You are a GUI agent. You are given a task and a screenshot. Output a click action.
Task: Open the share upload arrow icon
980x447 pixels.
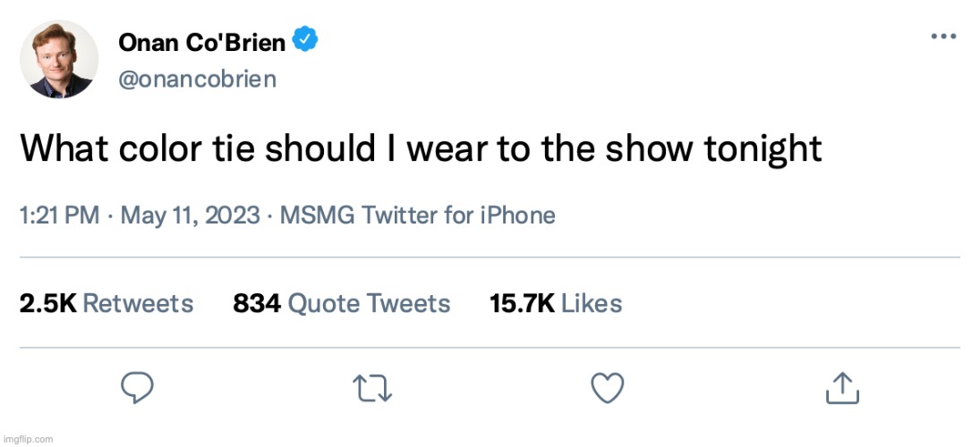tap(841, 387)
